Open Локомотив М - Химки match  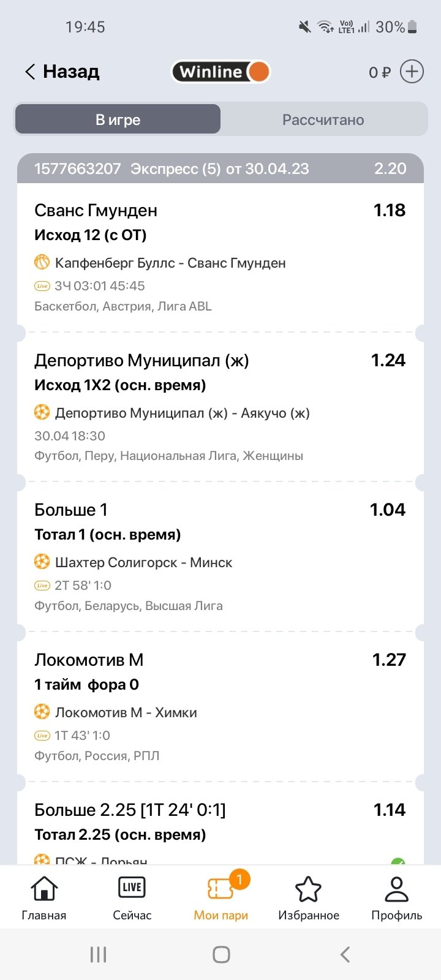[126, 712]
